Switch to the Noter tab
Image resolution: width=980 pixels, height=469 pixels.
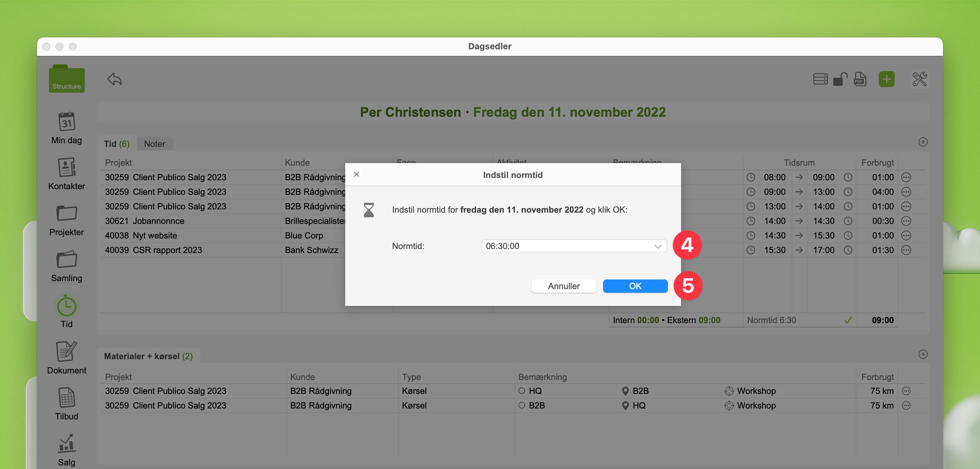click(x=154, y=144)
